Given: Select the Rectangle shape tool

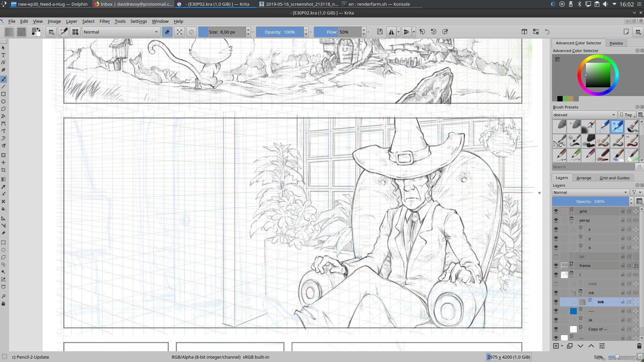Looking at the screenshot, I should [x=3, y=94].
